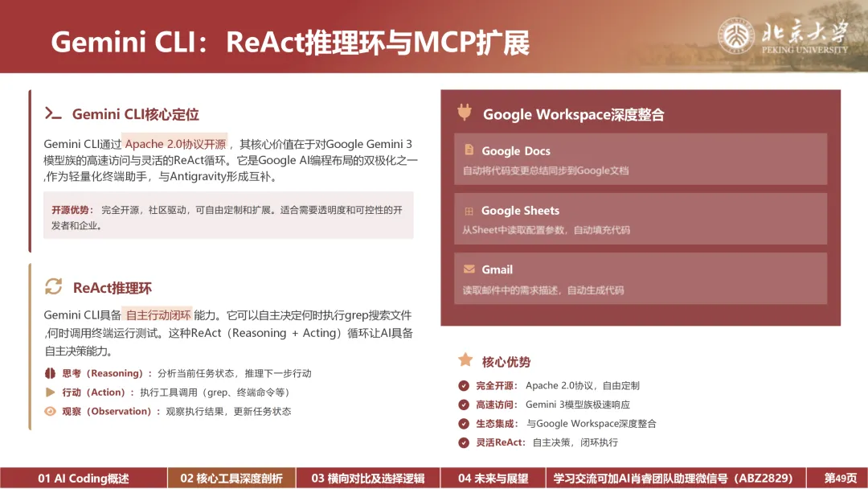Click the text 从Sheet中读取配置参数，自动填充代码
868x489 pixels.
pyautogui.click(x=546, y=230)
